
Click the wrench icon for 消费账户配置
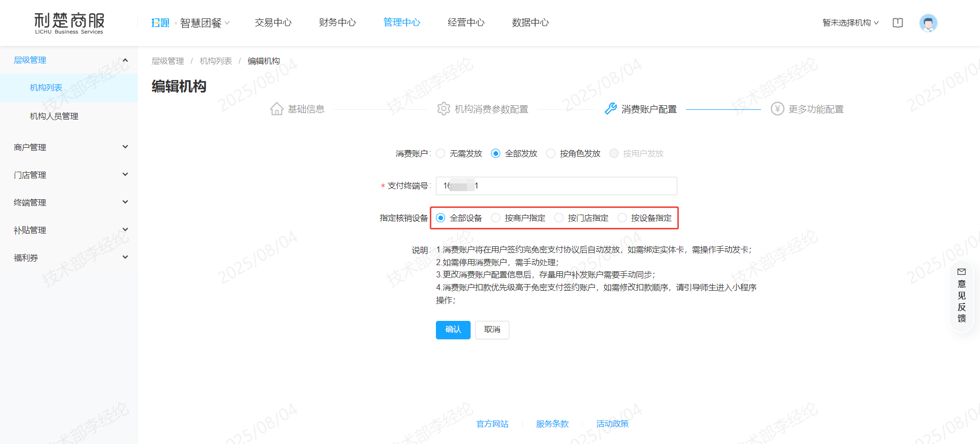click(x=610, y=109)
